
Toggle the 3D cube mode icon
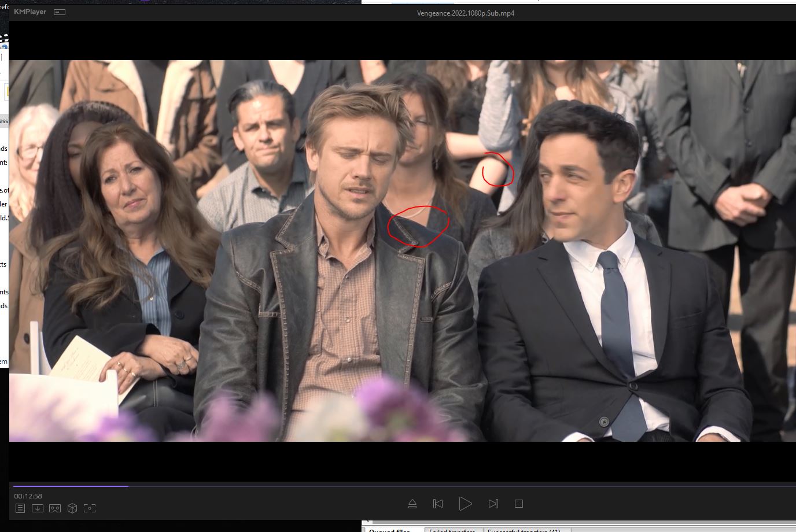coord(72,508)
